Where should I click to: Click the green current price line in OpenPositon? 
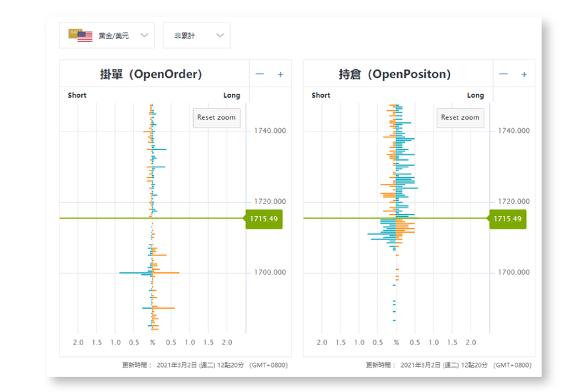click(x=344, y=218)
